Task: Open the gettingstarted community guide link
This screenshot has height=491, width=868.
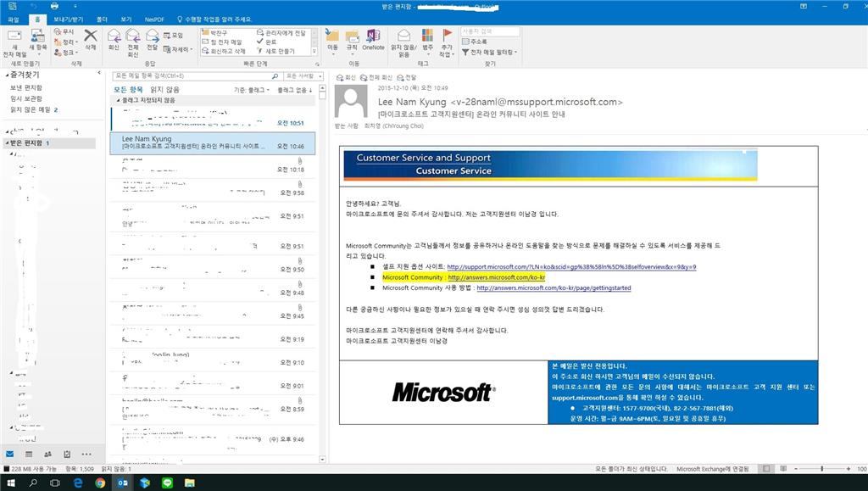Action: (x=554, y=287)
